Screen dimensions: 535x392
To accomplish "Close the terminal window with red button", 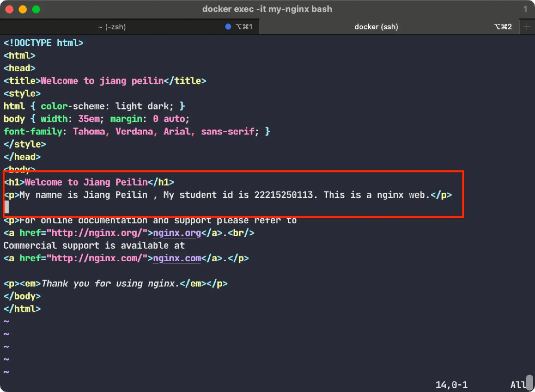I will click(x=10, y=9).
